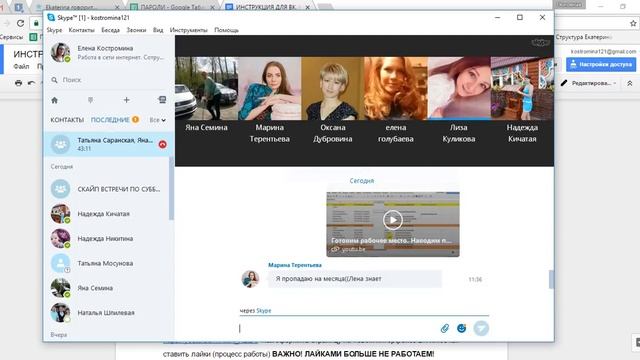This screenshot has height=360, width=640.
Task: Click the Структура Екатерин... bookmark in Chrome
Action: coord(584,37)
